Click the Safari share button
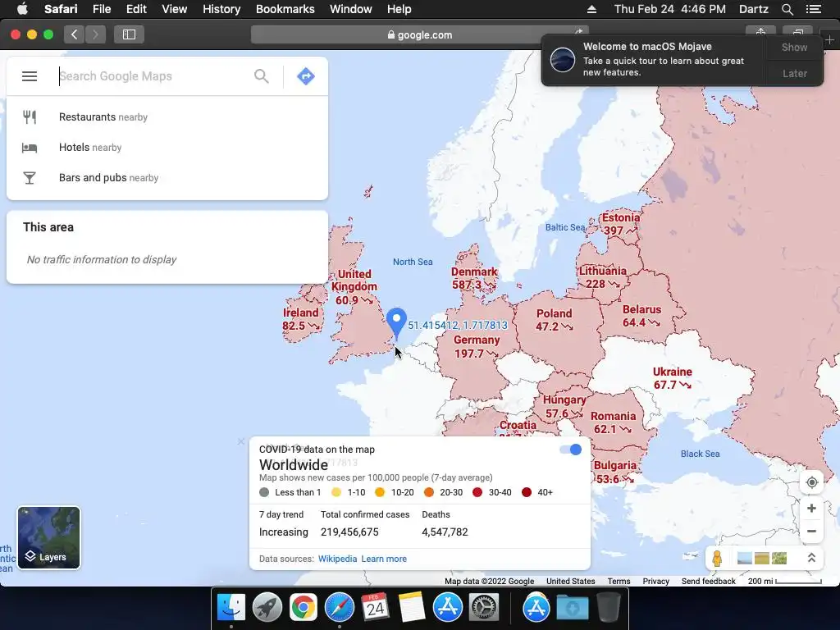840x630 pixels. (760, 31)
